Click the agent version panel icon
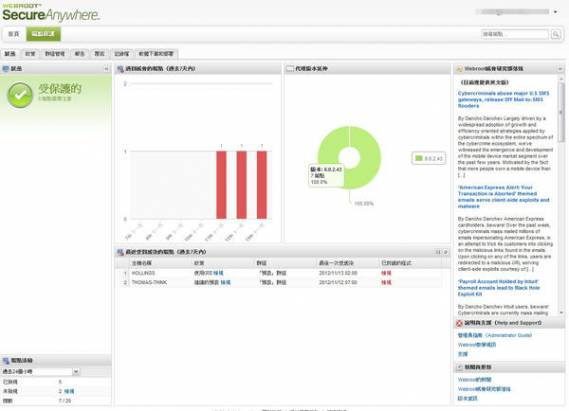569x411 pixels. [x=290, y=69]
